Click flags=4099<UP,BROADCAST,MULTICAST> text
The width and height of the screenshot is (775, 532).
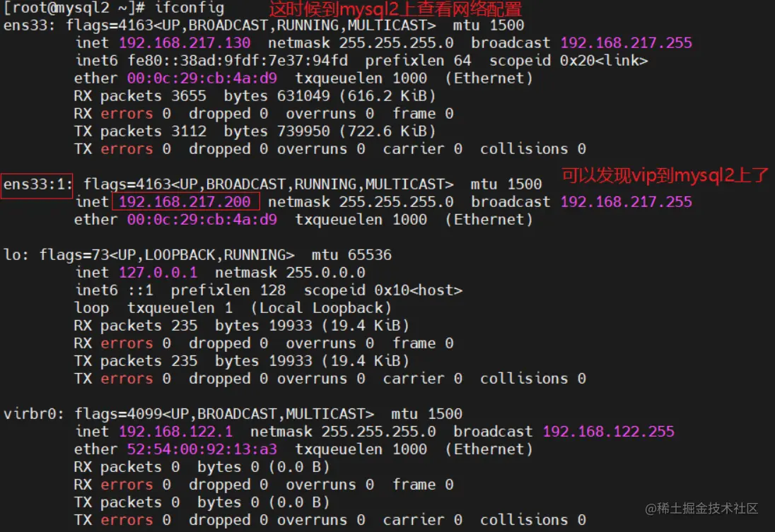[224, 414]
